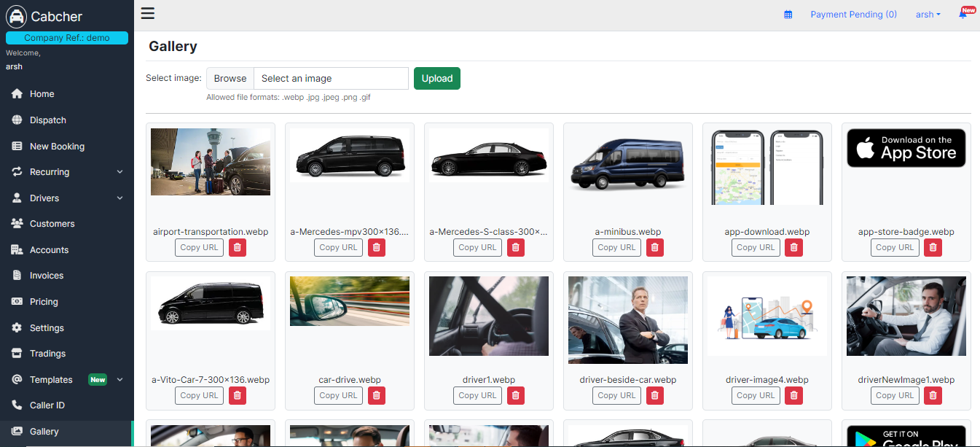Open the arsh user dropdown
The height and width of the screenshot is (447, 980).
(928, 15)
